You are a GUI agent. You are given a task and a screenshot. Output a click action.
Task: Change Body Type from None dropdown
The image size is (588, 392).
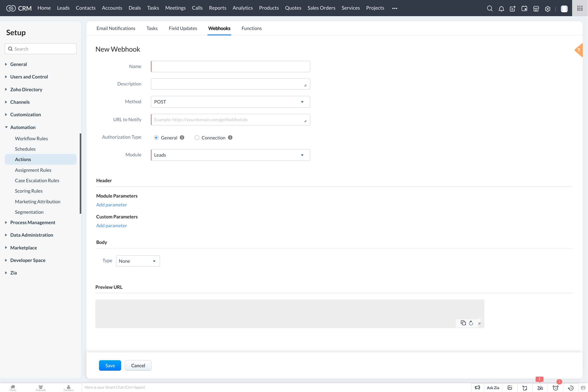(x=137, y=261)
